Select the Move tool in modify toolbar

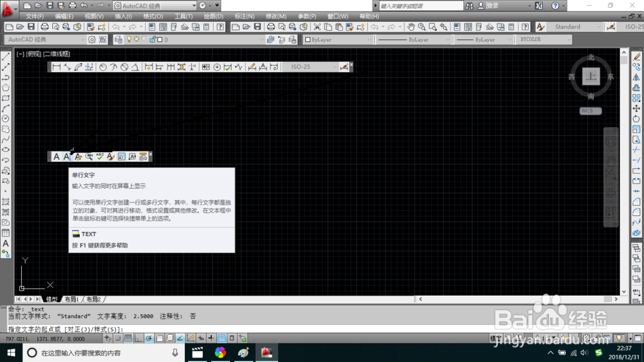point(637,108)
